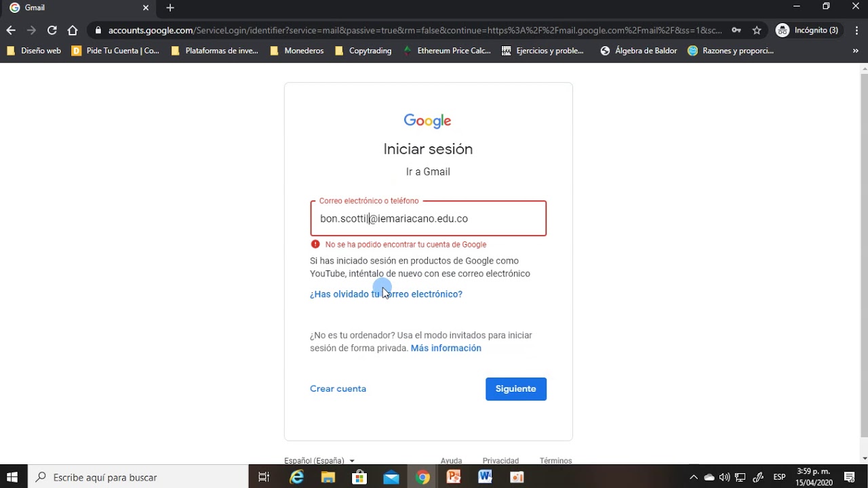Open the network tray icon
The image size is (868, 488).
click(x=741, y=477)
